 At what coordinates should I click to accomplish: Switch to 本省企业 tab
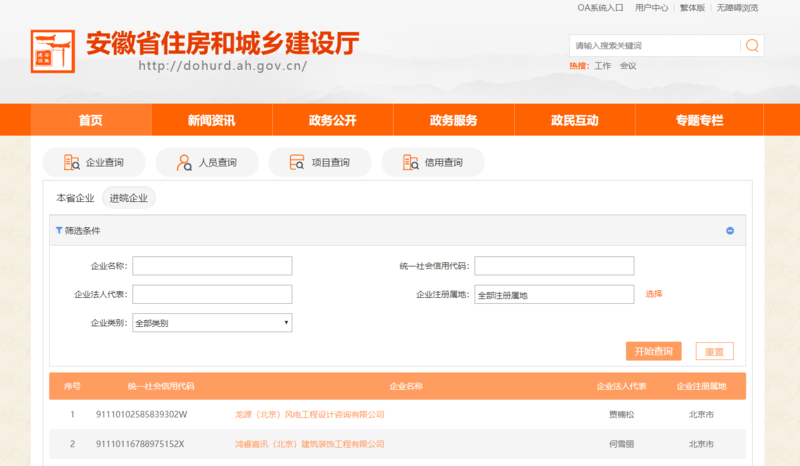pos(76,198)
